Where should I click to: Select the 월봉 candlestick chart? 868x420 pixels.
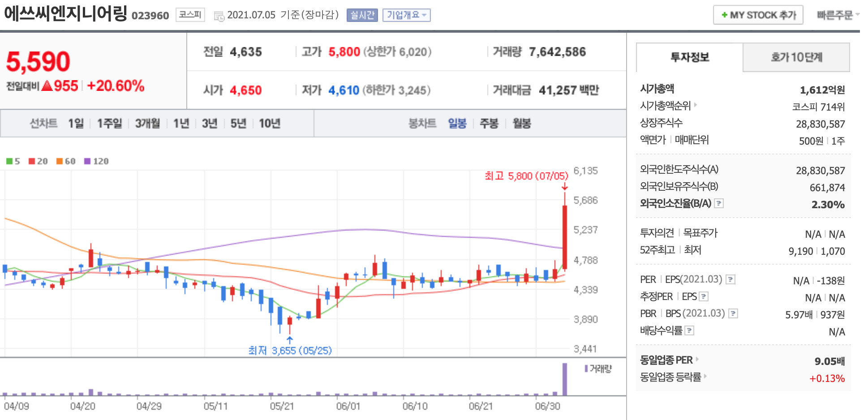[522, 123]
